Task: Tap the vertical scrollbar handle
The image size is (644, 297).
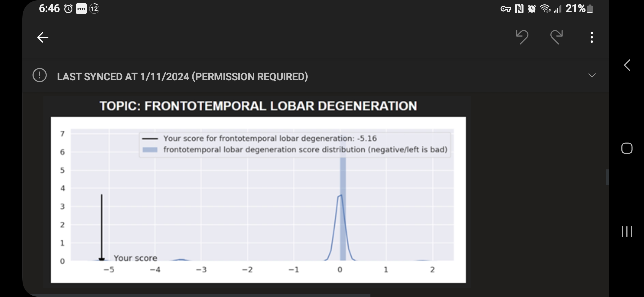Action: pyautogui.click(x=607, y=178)
